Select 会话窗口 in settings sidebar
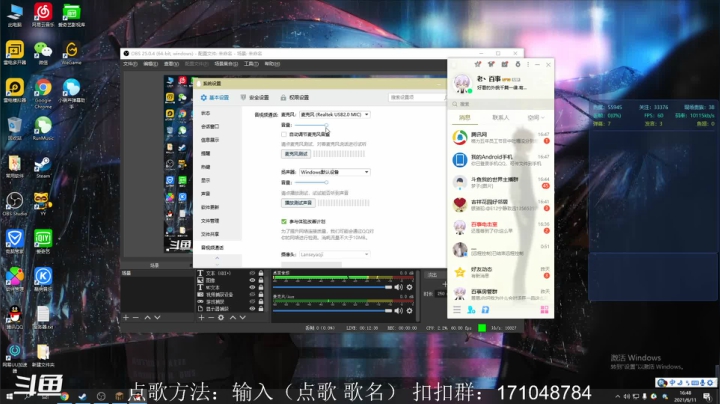Viewport: 720px width, 404px height. coord(210,126)
